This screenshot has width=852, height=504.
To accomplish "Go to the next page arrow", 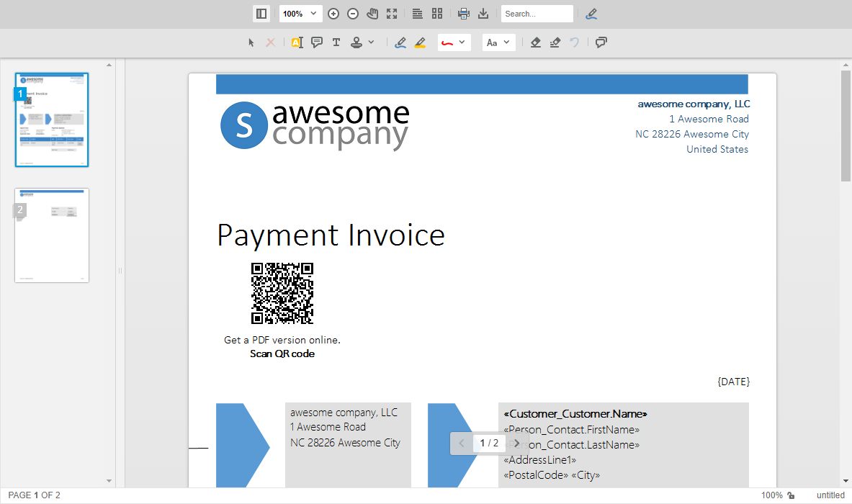I will [516, 444].
